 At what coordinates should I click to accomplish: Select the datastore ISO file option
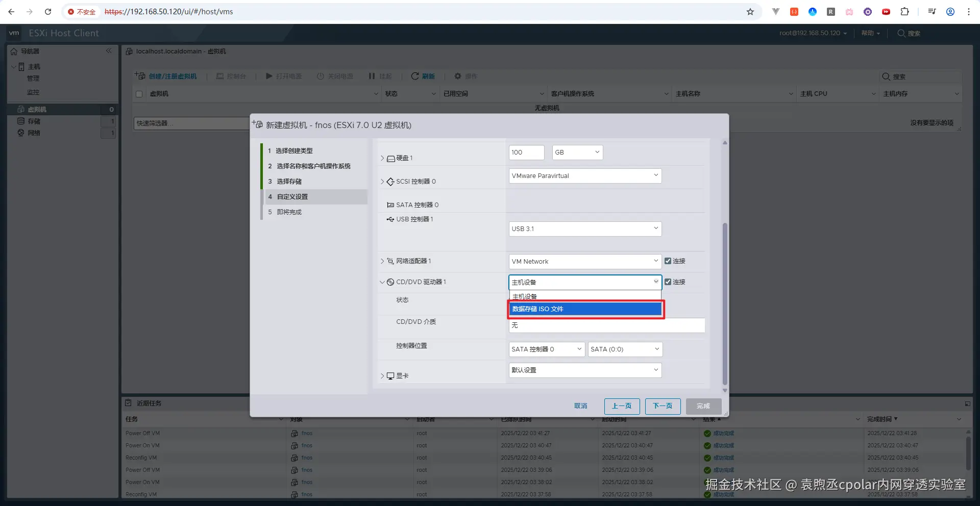click(585, 309)
